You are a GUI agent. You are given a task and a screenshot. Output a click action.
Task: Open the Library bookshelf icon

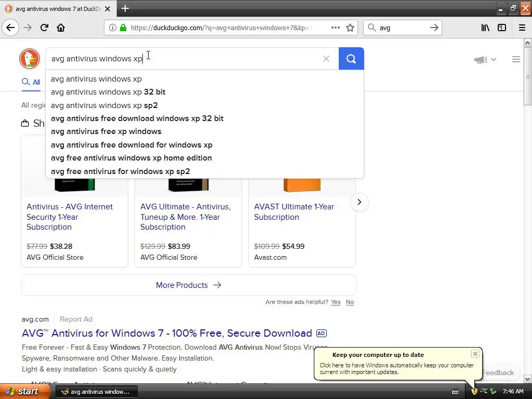pyautogui.click(x=485, y=28)
